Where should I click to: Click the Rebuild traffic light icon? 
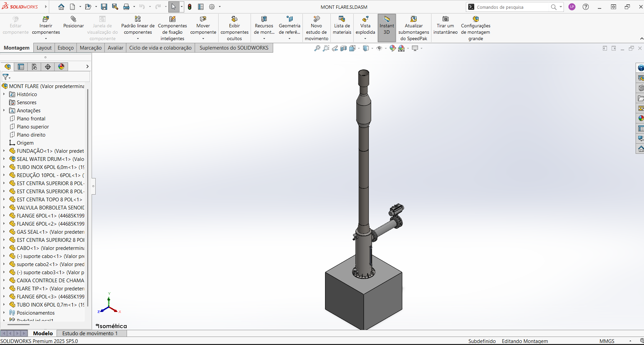[190, 7]
